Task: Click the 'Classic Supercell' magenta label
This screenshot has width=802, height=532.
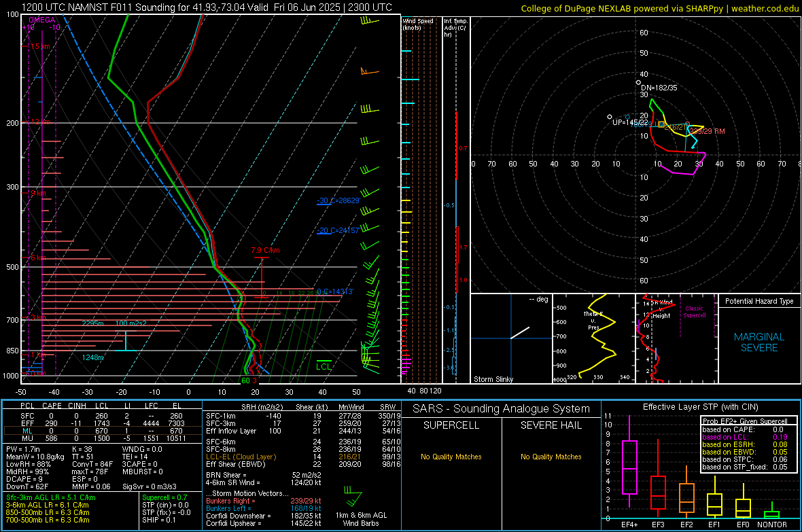Action: coord(694,312)
